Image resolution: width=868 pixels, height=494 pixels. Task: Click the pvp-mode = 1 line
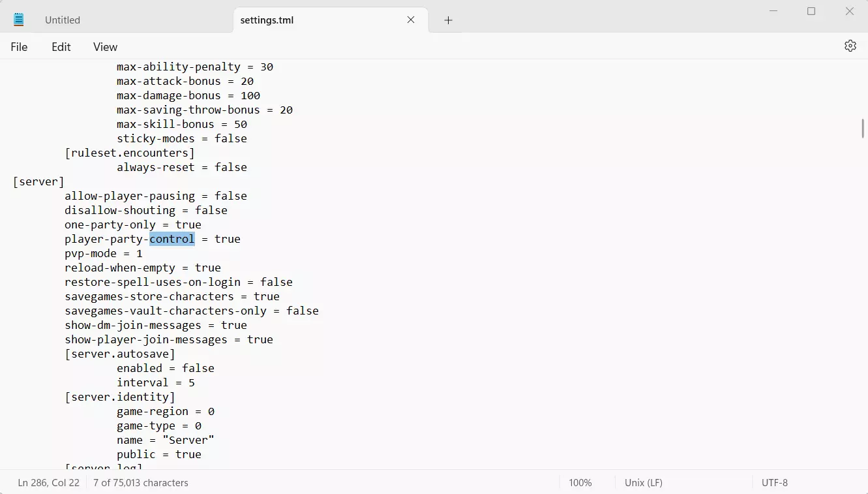103,253
